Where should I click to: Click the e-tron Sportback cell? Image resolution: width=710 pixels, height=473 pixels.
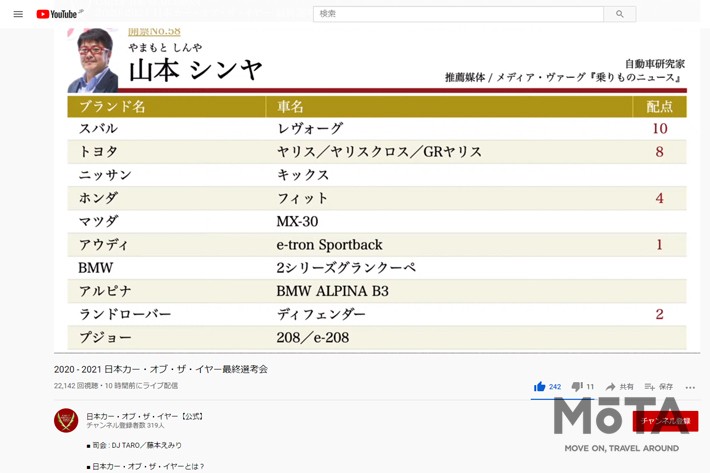coord(329,245)
